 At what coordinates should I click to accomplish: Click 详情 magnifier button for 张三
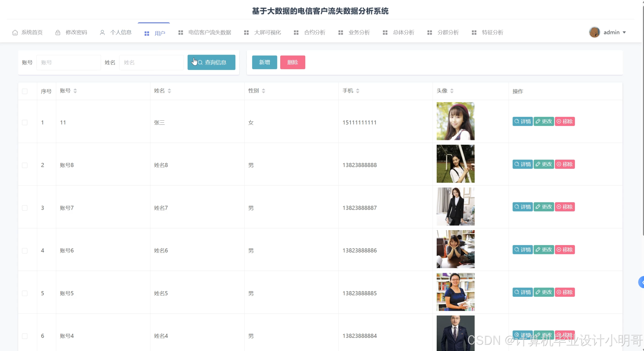[x=522, y=121]
